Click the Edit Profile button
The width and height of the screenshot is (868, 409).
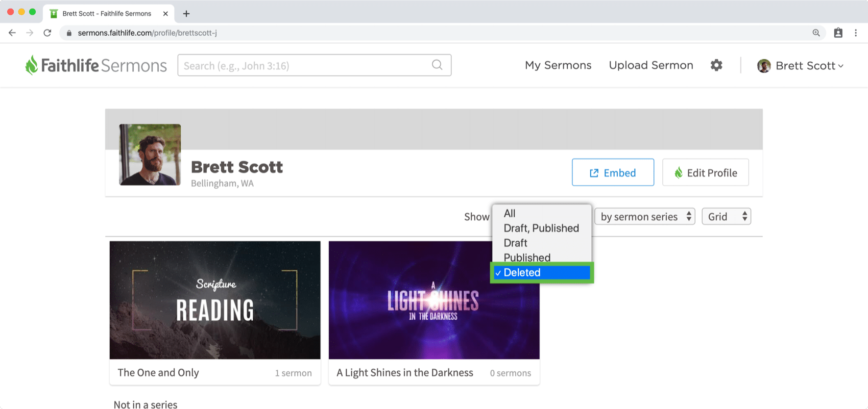pos(706,172)
